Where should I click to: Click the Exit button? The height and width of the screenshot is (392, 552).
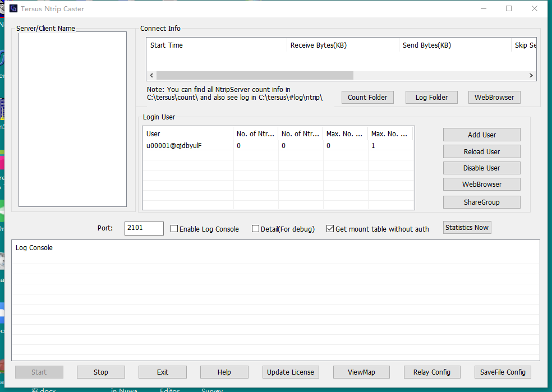pyautogui.click(x=163, y=372)
